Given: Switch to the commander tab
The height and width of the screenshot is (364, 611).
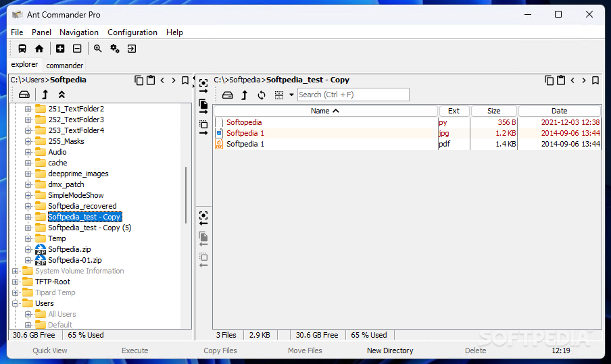Looking at the screenshot, I should 65,66.
